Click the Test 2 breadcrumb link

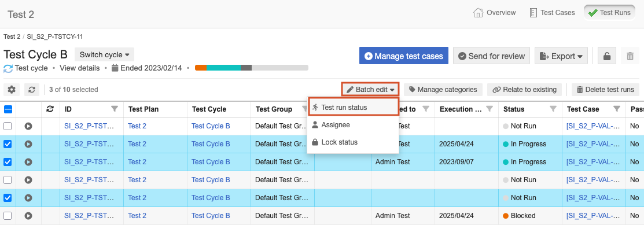coord(12,36)
